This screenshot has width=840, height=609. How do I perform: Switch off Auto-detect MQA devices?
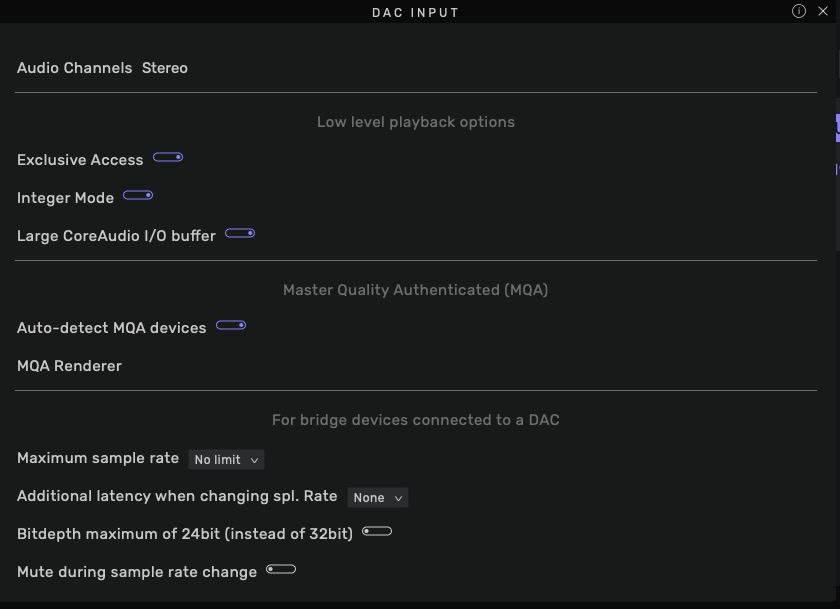coord(231,325)
